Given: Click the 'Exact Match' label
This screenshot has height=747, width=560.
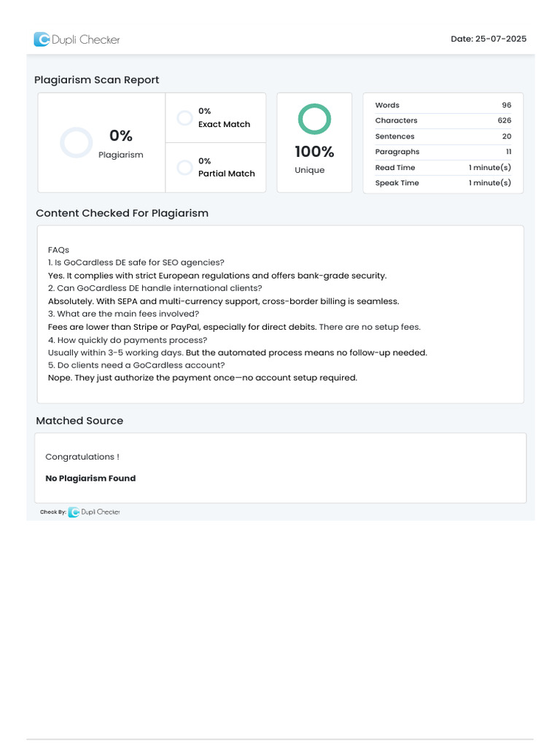Looking at the screenshot, I should coord(225,124).
